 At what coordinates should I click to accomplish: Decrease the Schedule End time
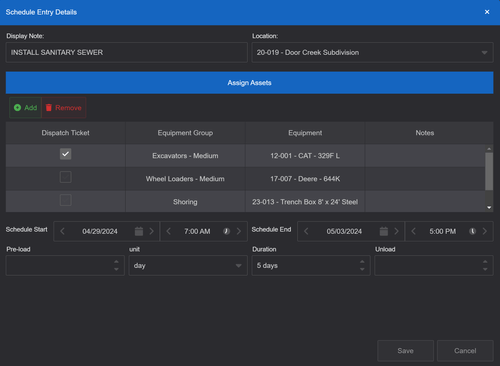pyautogui.click(x=413, y=231)
